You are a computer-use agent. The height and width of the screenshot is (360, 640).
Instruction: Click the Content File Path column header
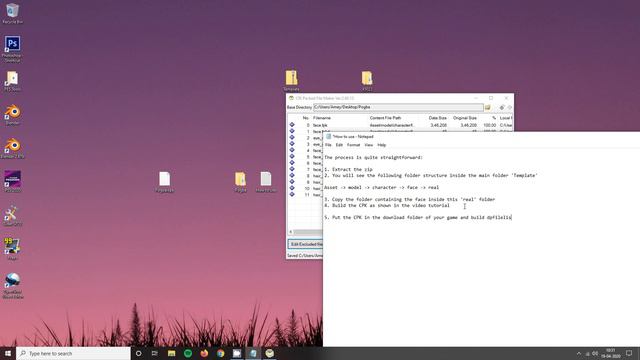point(385,118)
